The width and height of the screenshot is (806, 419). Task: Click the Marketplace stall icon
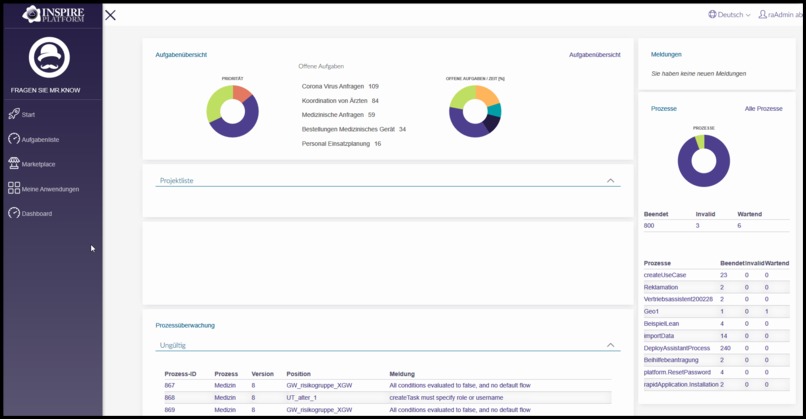click(14, 163)
